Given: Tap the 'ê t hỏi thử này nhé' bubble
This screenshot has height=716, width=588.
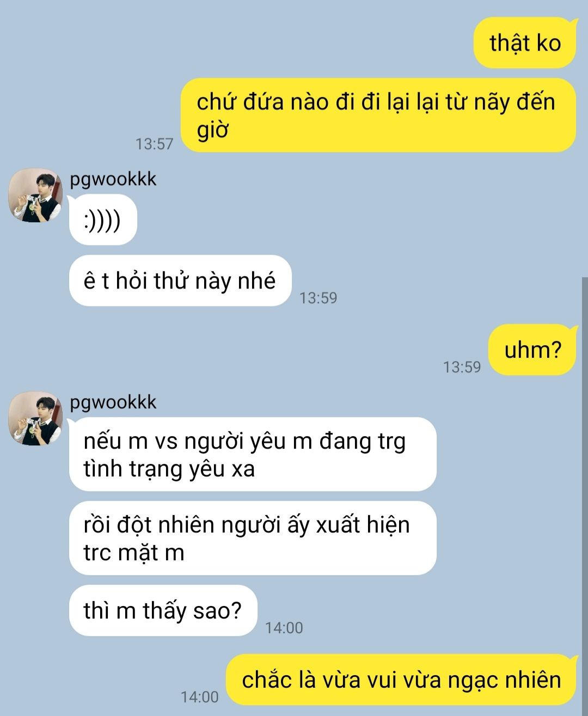Looking at the screenshot, I should point(180,280).
